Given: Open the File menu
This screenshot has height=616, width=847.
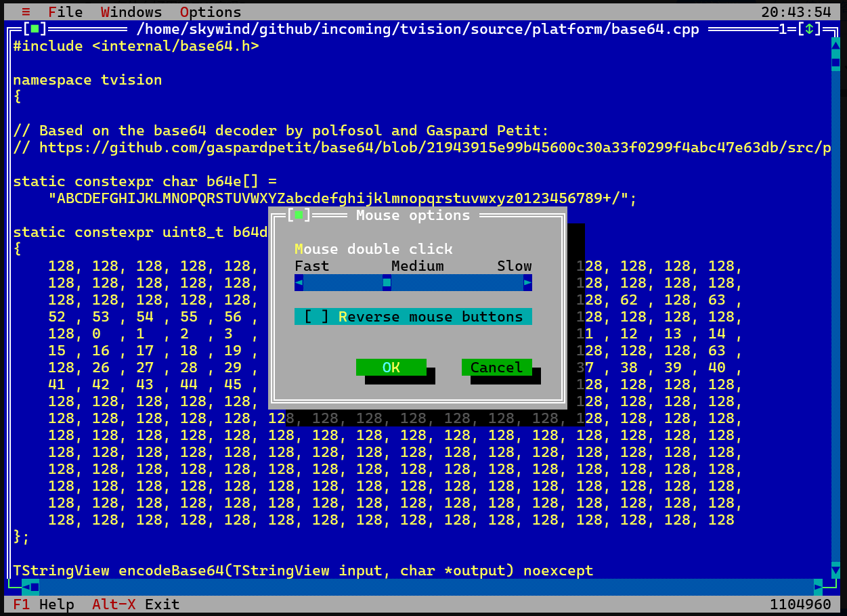Looking at the screenshot, I should pos(66,12).
